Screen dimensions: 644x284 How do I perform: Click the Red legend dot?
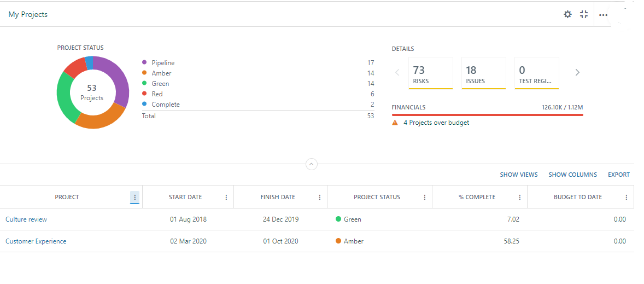[144, 94]
